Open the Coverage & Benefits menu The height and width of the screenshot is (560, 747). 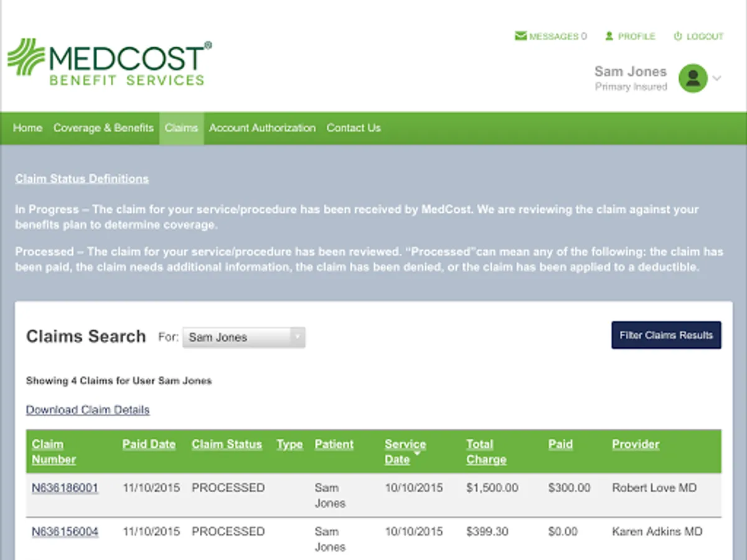(103, 128)
